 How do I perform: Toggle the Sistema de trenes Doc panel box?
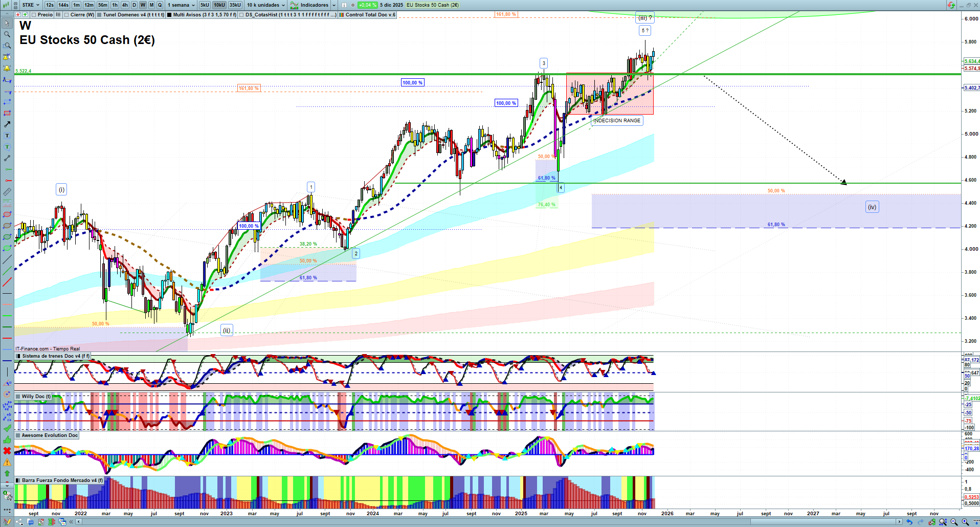click(x=18, y=356)
